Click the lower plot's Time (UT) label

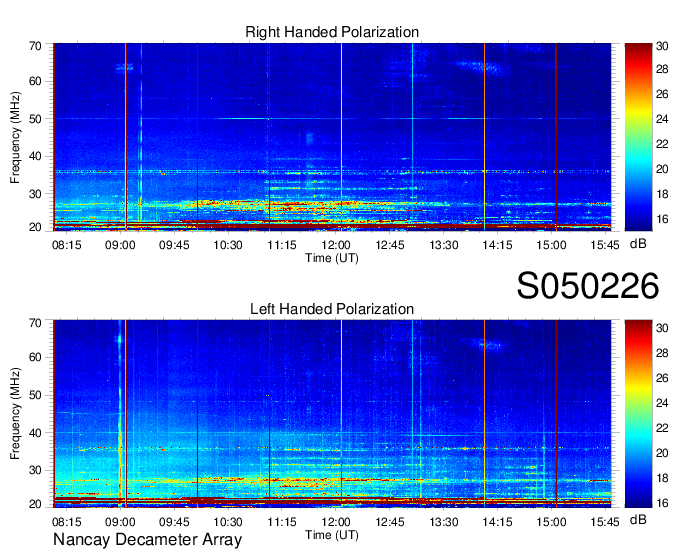(332, 535)
